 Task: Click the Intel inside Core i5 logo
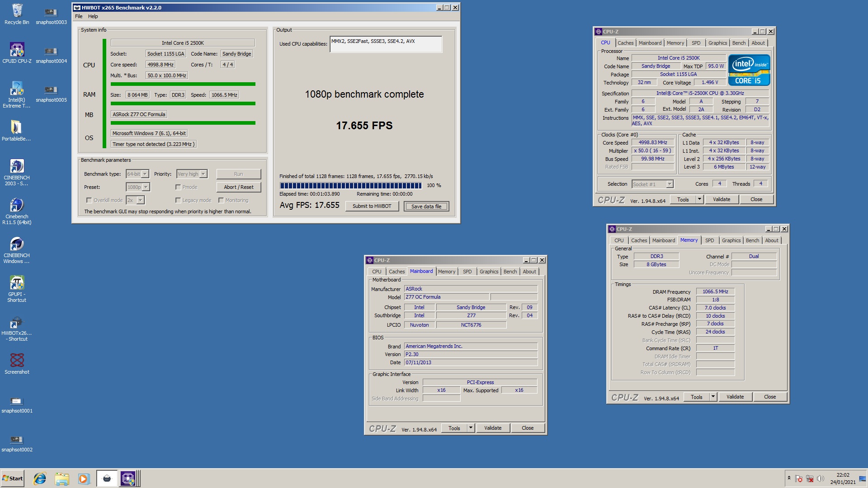(x=749, y=70)
